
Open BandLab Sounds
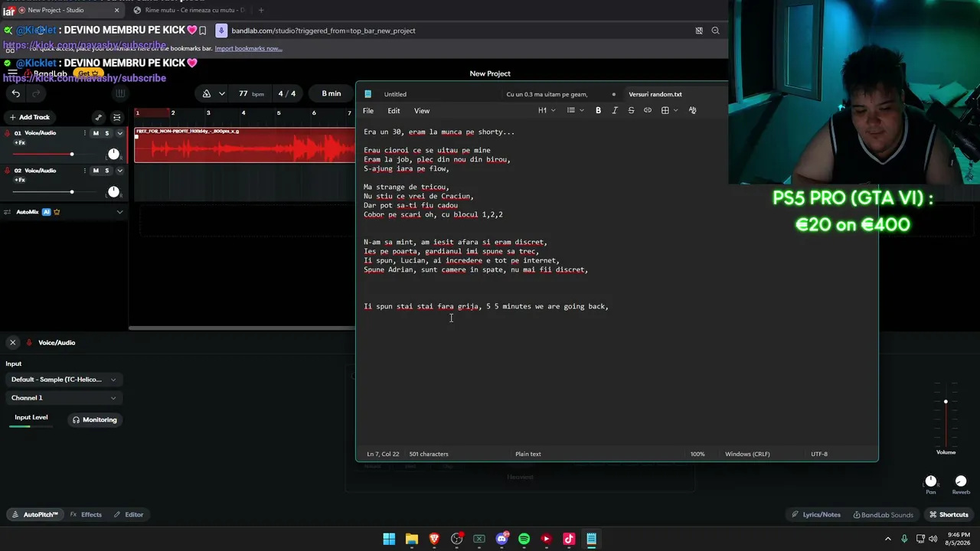883,515
